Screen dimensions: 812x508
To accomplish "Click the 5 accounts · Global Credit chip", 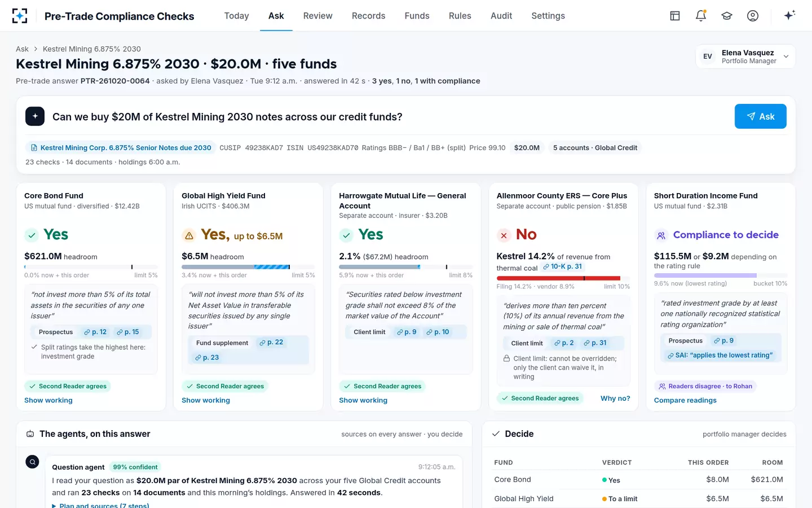I will tap(595, 148).
